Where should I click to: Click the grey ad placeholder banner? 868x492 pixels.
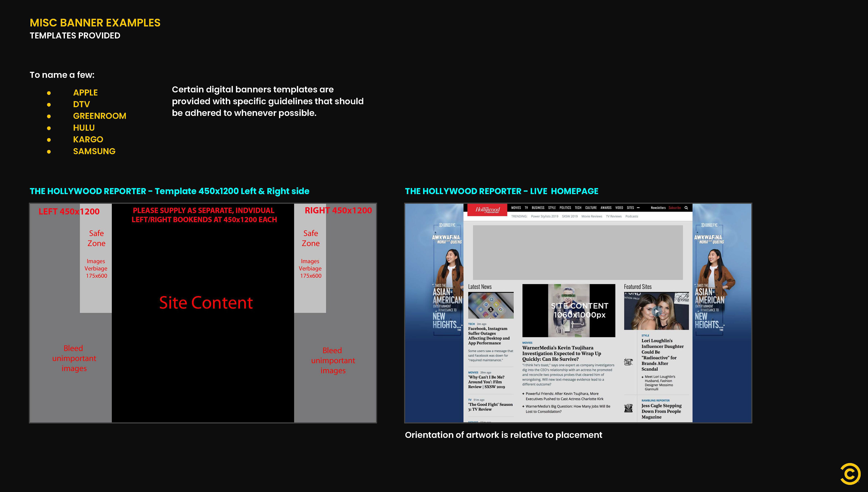[578, 252]
